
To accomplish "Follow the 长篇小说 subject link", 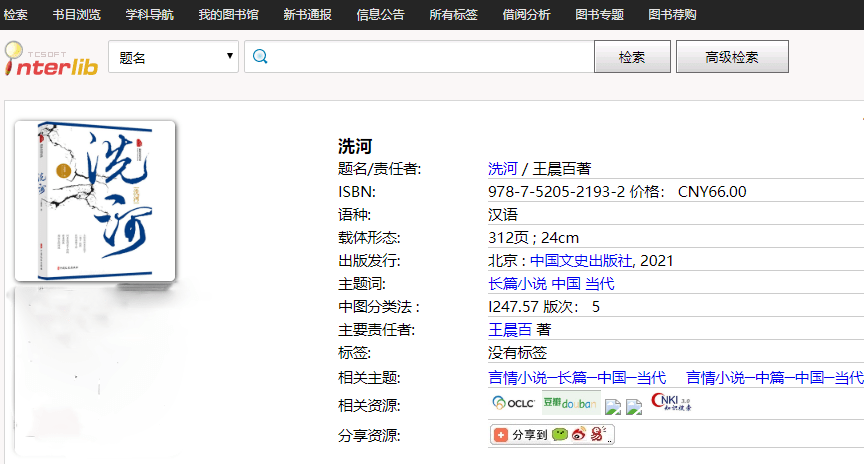I will coord(517,284).
